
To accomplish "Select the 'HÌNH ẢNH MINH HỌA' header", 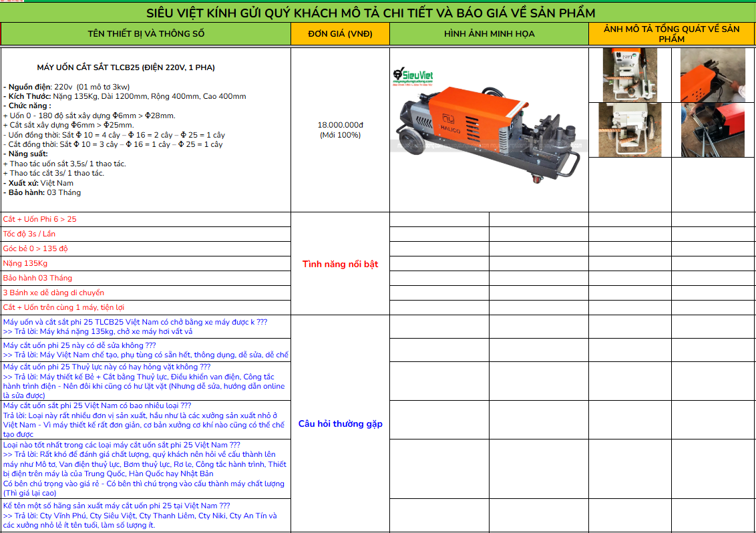I will coord(489,34).
